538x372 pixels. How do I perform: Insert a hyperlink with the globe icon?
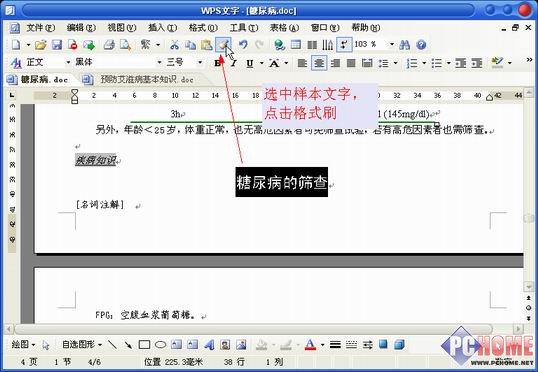(280, 45)
